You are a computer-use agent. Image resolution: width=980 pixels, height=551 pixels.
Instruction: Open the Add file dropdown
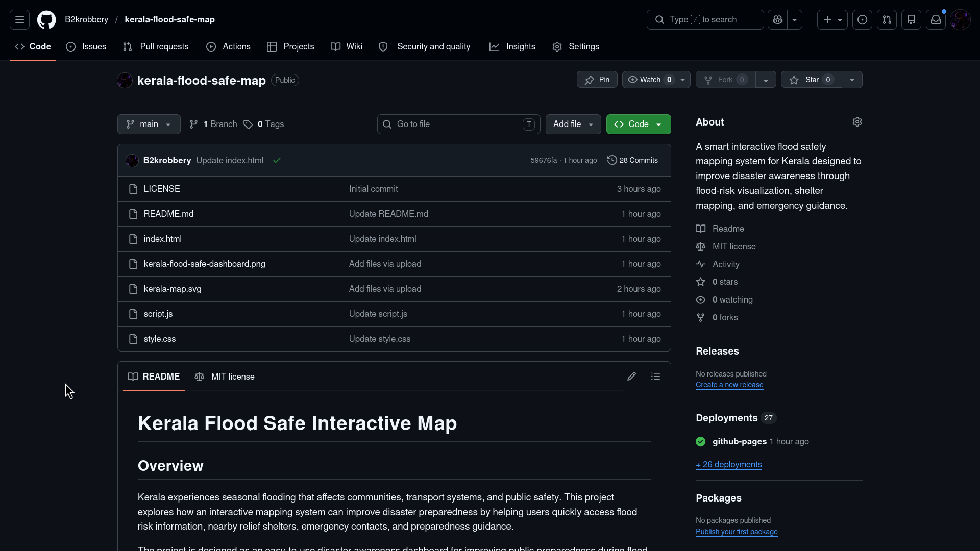coord(573,124)
